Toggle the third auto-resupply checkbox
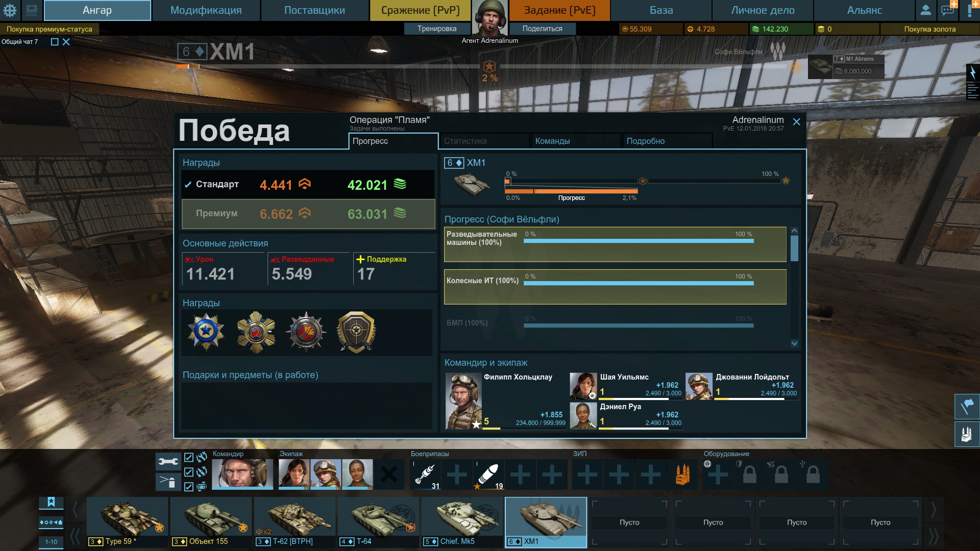The width and height of the screenshot is (980, 551). [x=189, y=487]
